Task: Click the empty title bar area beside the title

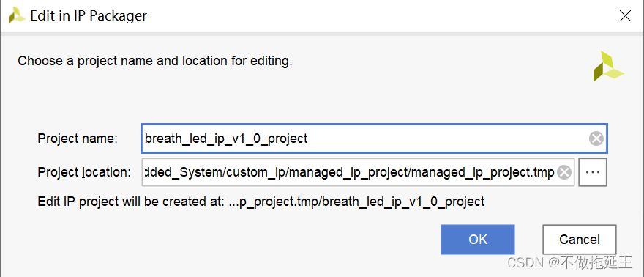Action: point(382,16)
